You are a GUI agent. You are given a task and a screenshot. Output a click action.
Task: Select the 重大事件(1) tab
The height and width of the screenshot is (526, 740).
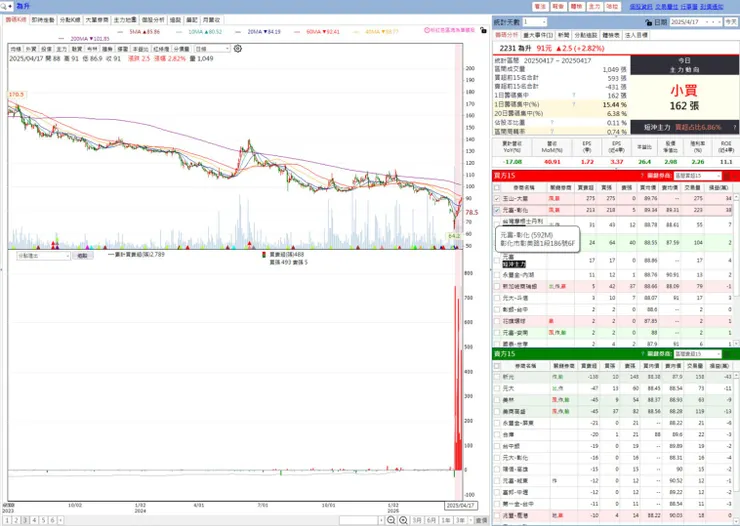538,35
